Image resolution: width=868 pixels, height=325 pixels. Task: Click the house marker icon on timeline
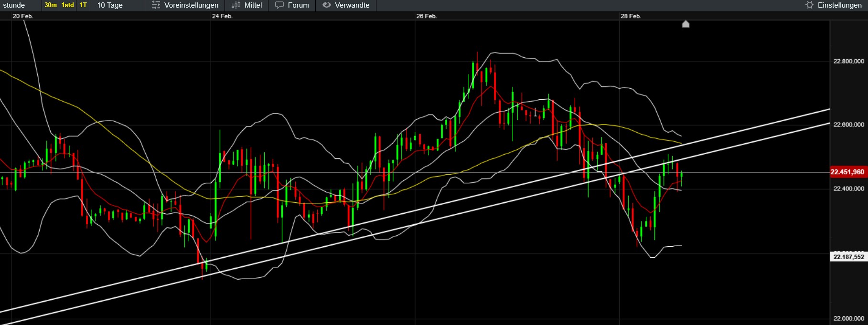click(686, 24)
